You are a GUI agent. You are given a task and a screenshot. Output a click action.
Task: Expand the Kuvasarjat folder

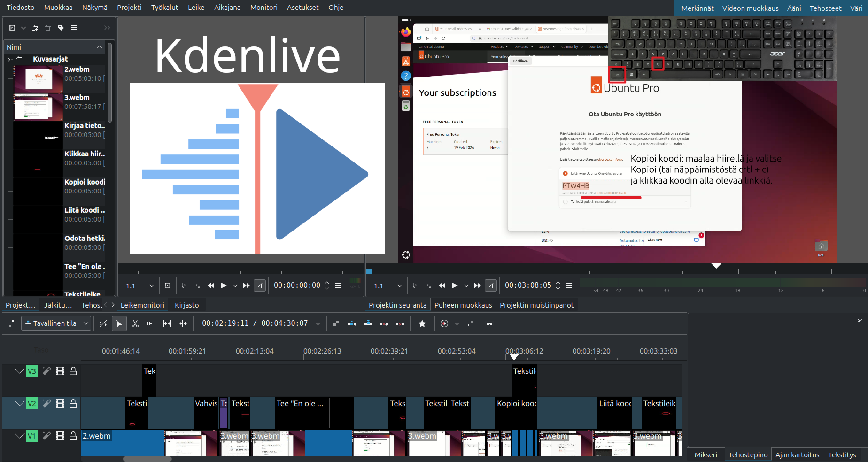(x=9, y=59)
